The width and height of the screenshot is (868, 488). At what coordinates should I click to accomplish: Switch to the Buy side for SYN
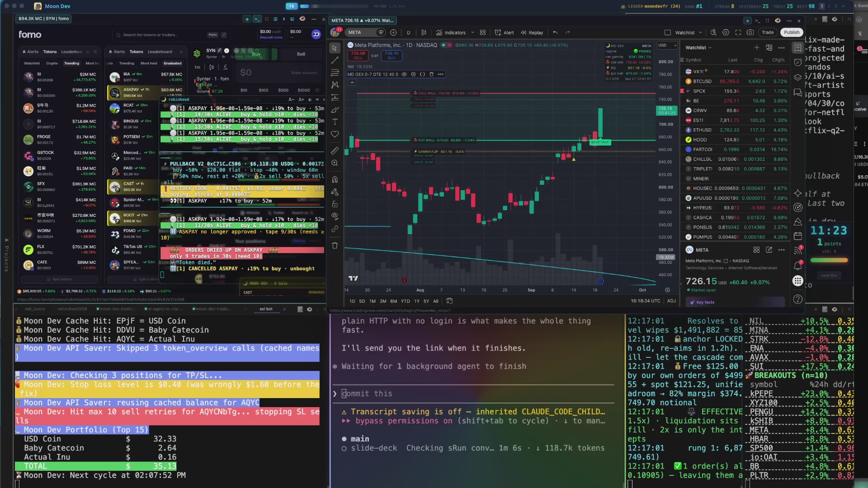(x=256, y=54)
